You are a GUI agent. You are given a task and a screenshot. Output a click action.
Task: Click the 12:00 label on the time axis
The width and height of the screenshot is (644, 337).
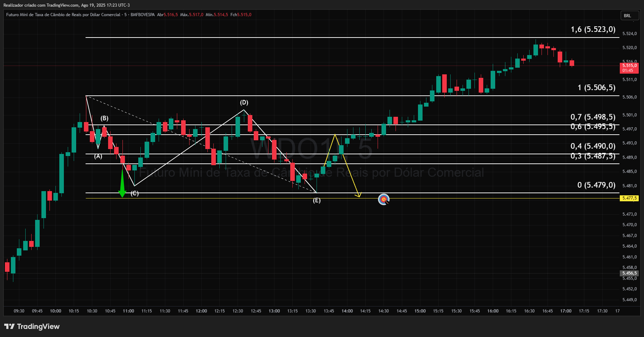pyautogui.click(x=201, y=311)
